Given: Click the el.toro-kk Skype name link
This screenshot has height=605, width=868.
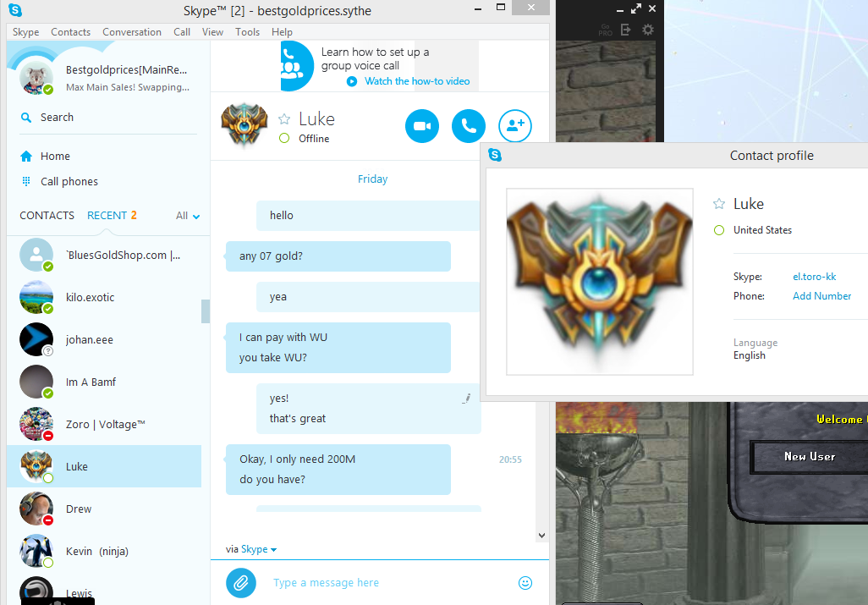Looking at the screenshot, I should (x=815, y=277).
